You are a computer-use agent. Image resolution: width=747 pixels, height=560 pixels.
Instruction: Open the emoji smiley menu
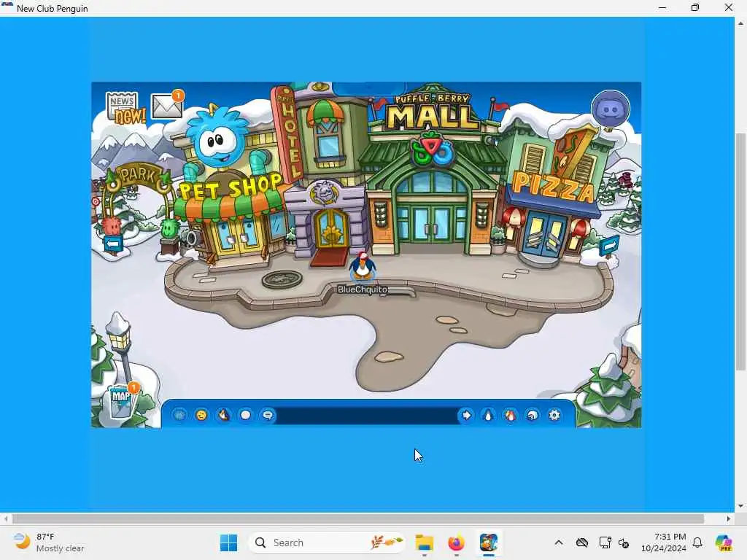point(201,415)
